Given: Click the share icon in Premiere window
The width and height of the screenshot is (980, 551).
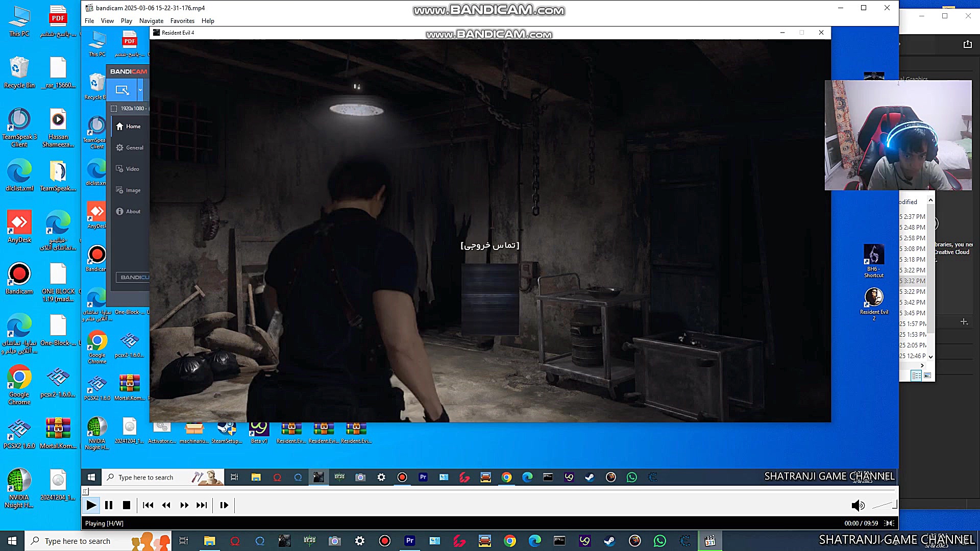Looking at the screenshot, I should (967, 44).
